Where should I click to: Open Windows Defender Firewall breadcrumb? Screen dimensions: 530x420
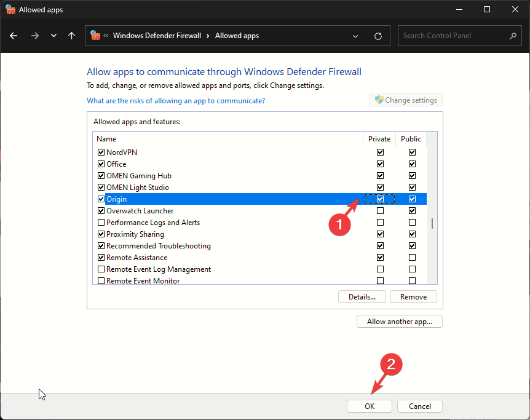(157, 36)
